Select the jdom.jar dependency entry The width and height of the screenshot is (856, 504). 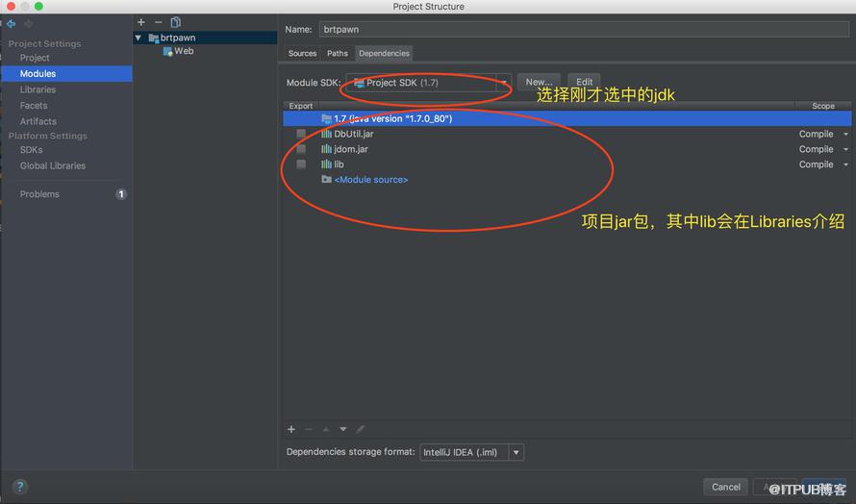point(351,149)
